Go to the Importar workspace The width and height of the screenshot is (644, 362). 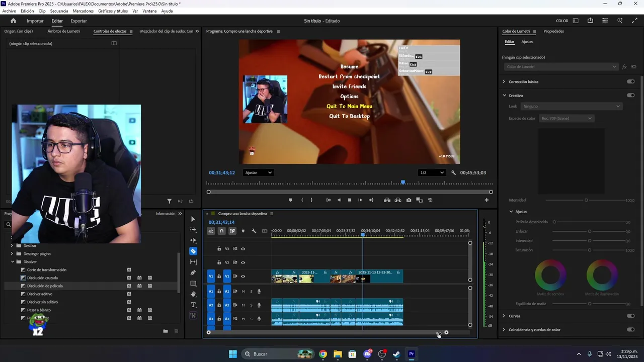click(x=35, y=21)
